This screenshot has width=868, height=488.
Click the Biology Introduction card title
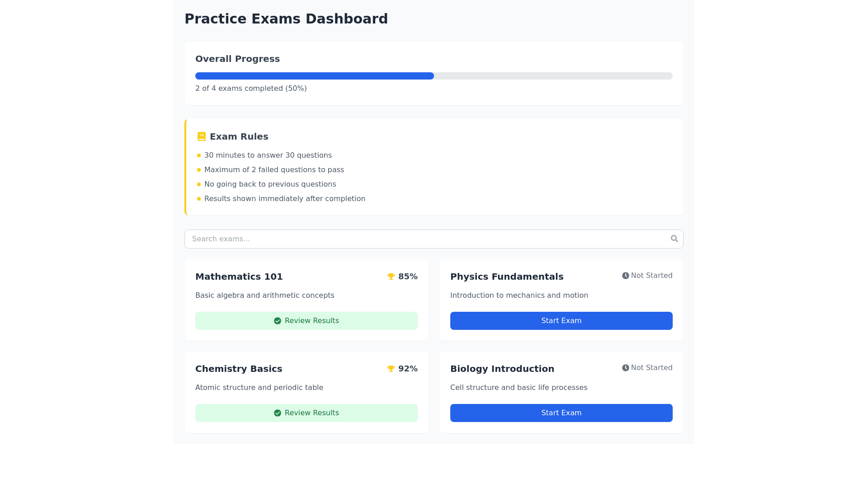502,369
